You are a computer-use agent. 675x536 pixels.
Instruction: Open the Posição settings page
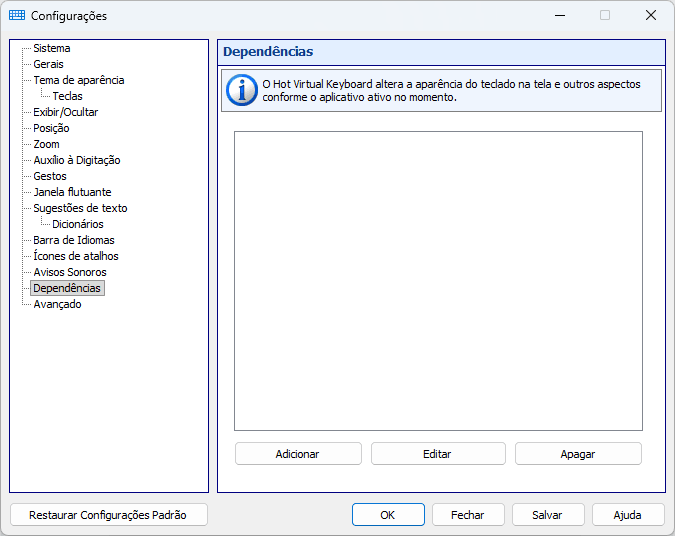(51, 128)
